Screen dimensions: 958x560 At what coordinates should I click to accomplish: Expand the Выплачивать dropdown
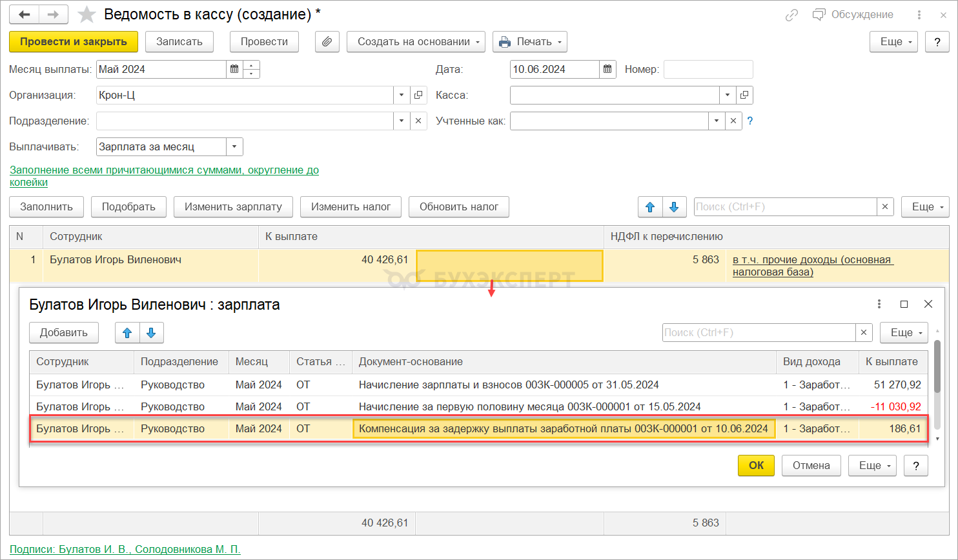tap(234, 147)
